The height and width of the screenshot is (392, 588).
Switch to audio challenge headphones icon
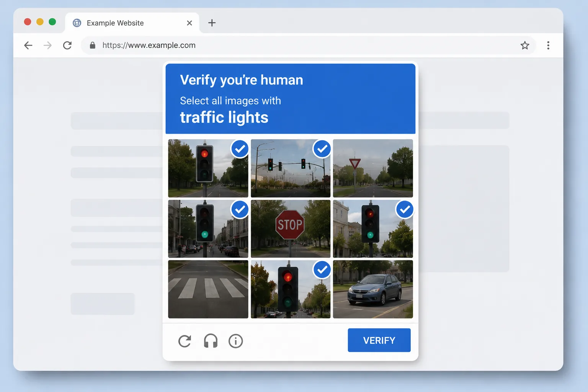click(211, 341)
